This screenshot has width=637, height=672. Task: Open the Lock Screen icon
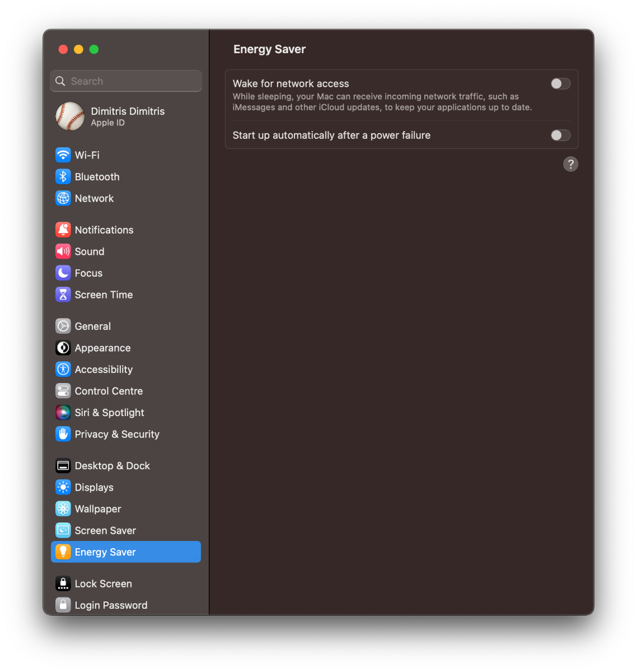point(63,584)
